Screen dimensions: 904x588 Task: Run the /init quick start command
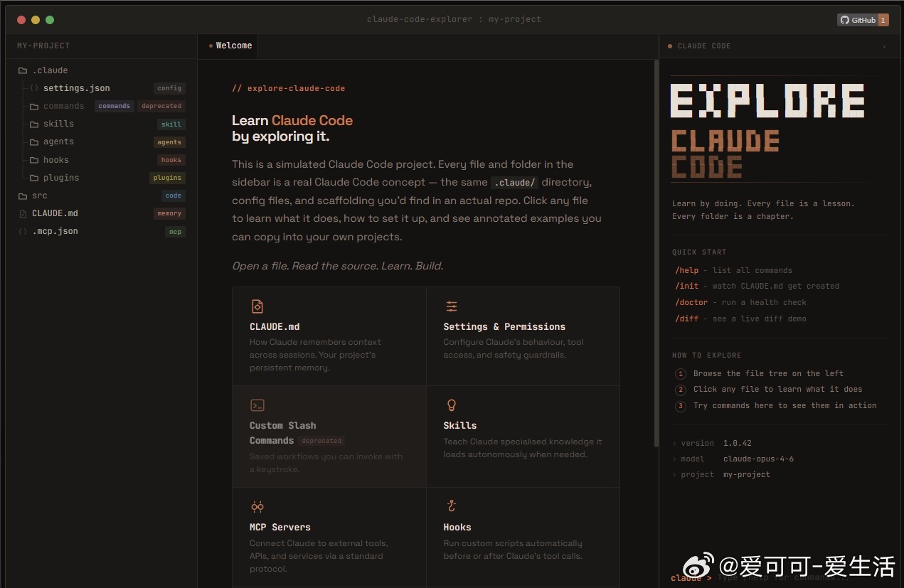click(x=687, y=286)
